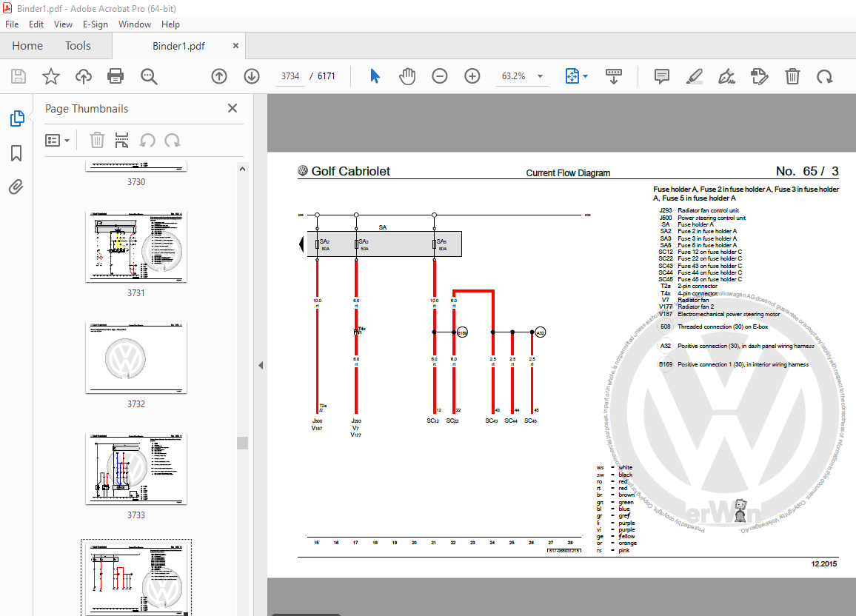Open the Stamp tool
Screen dimensions: 856x616
click(x=760, y=76)
